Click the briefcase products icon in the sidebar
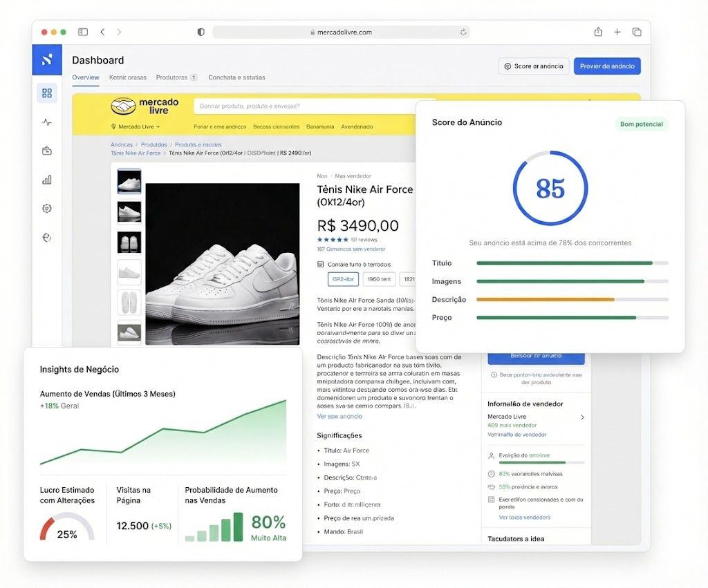Viewport: 708px width, 588px height. 46,151
